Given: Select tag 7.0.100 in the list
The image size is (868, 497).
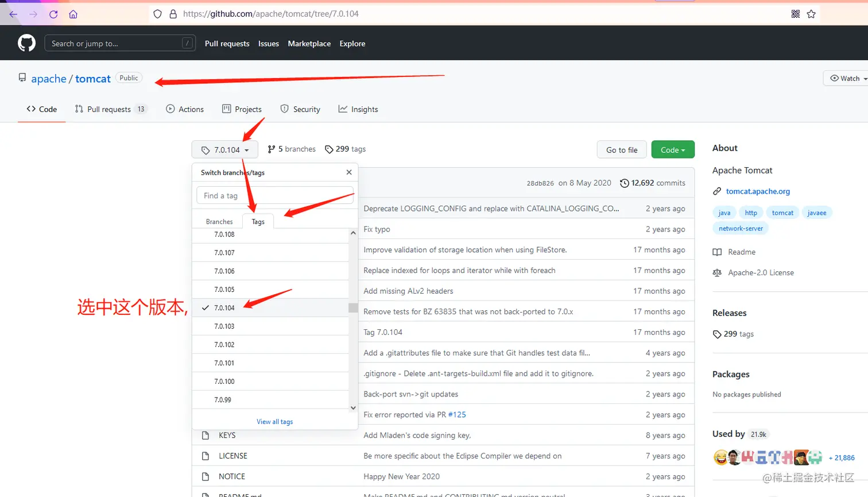Looking at the screenshot, I should (x=270, y=382).
